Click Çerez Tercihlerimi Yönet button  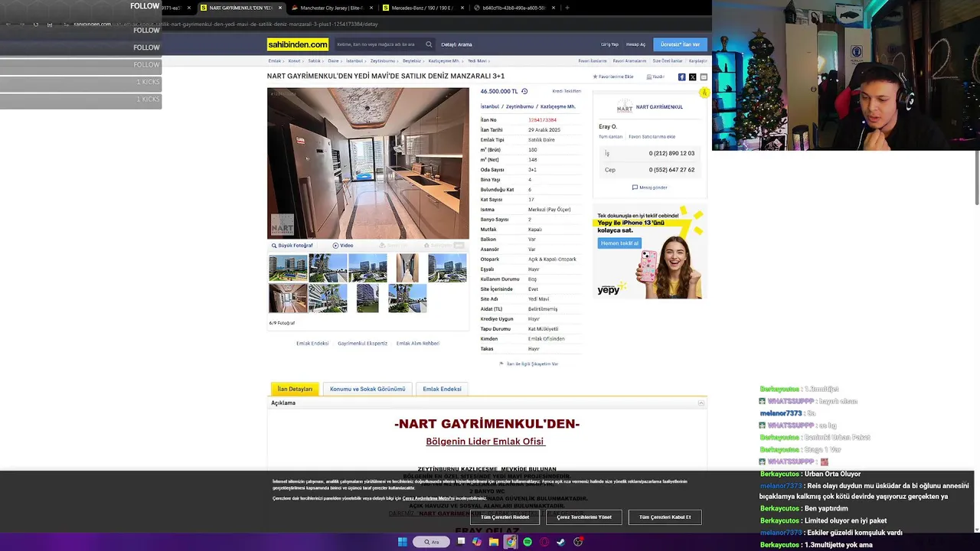point(584,517)
